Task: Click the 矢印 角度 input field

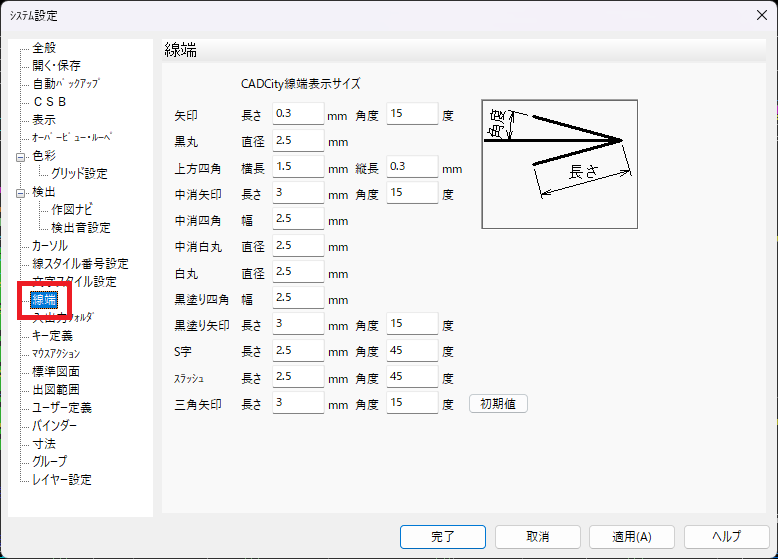Action: (x=412, y=114)
